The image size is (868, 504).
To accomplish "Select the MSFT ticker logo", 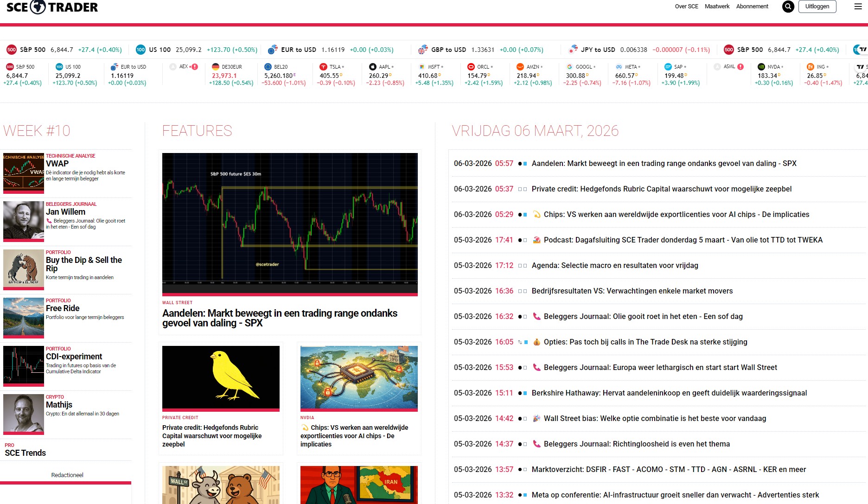I will pyautogui.click(x=422, y=67).
